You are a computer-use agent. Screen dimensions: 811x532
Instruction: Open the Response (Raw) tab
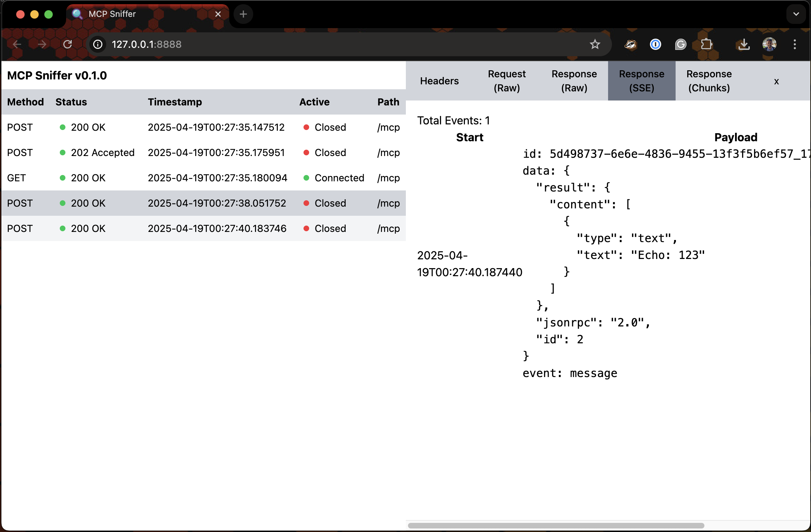pyautogui.click(x=574, y=81)
